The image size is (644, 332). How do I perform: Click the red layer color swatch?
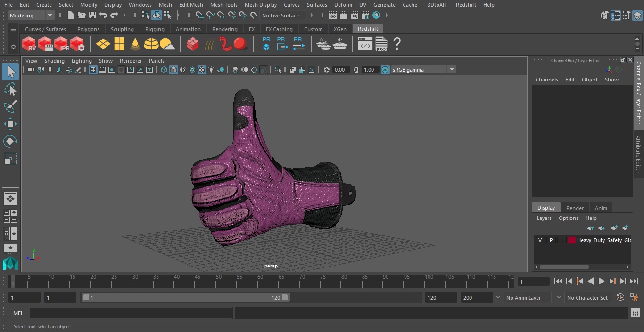pyautogui.click(x=572, y=240)
